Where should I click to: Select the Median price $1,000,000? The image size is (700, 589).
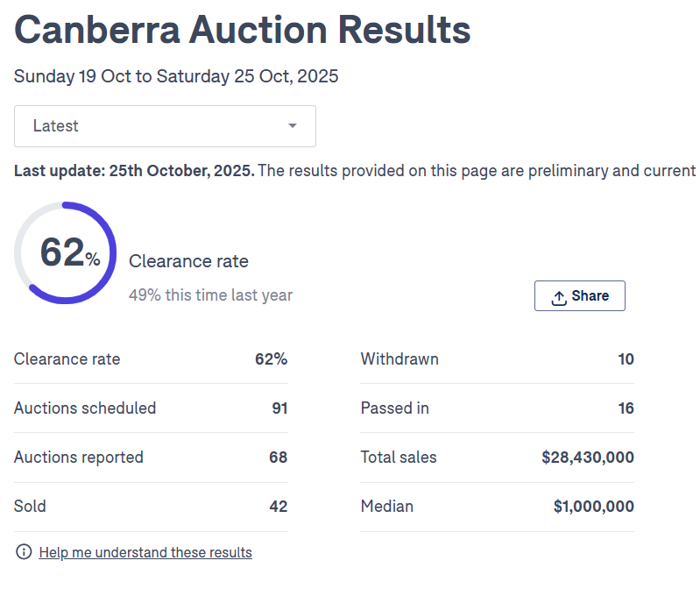pos(593,507)
